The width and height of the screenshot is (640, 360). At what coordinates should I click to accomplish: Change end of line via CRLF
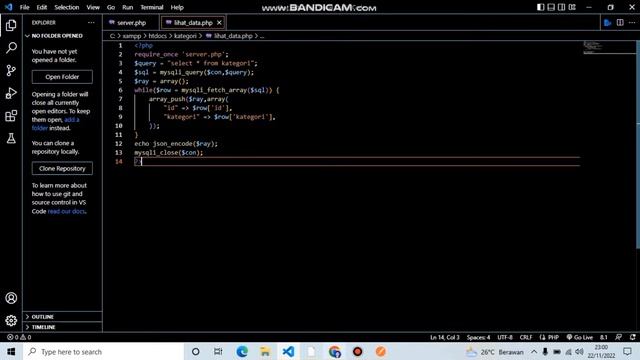point(526,337)
